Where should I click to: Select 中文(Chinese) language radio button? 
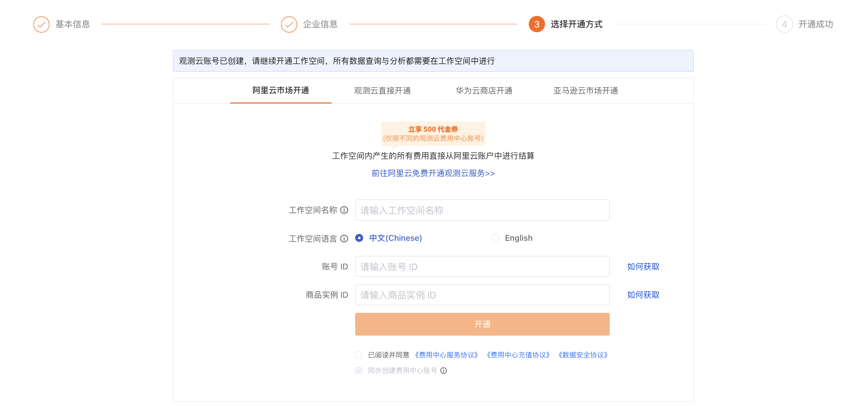(x=359, y=238)
